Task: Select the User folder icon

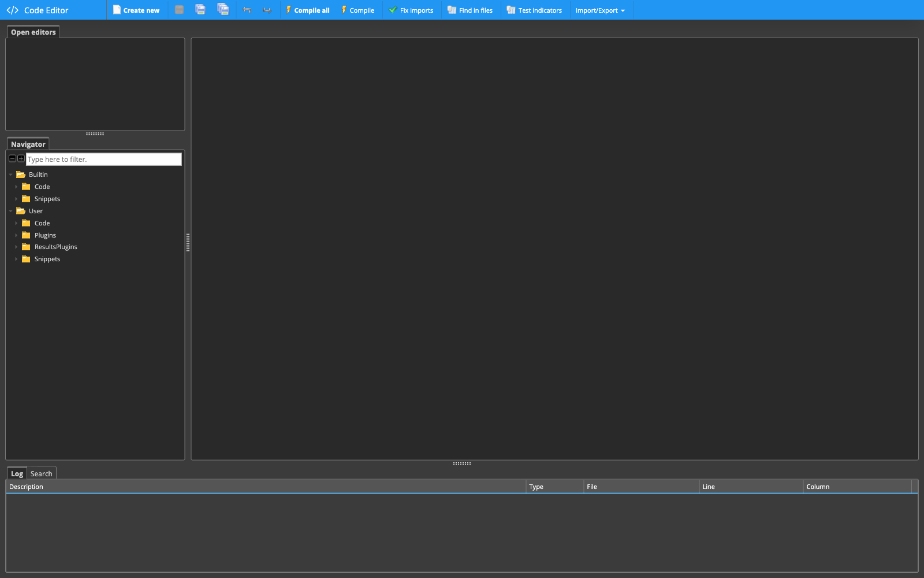Action: [21, 211]
